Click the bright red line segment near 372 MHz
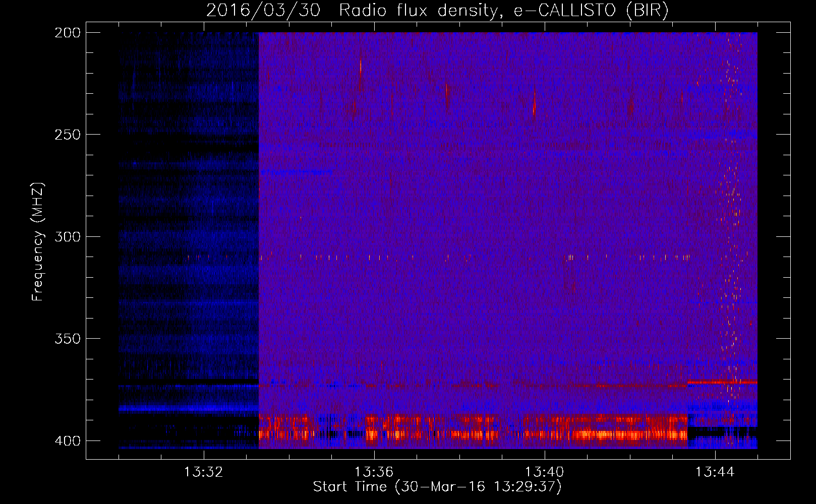Viewport: 816px width, 504px height. (722, 383)
